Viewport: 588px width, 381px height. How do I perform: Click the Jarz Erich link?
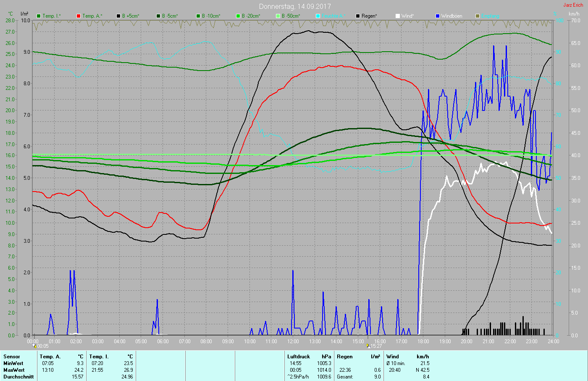(x=573, y=5)
